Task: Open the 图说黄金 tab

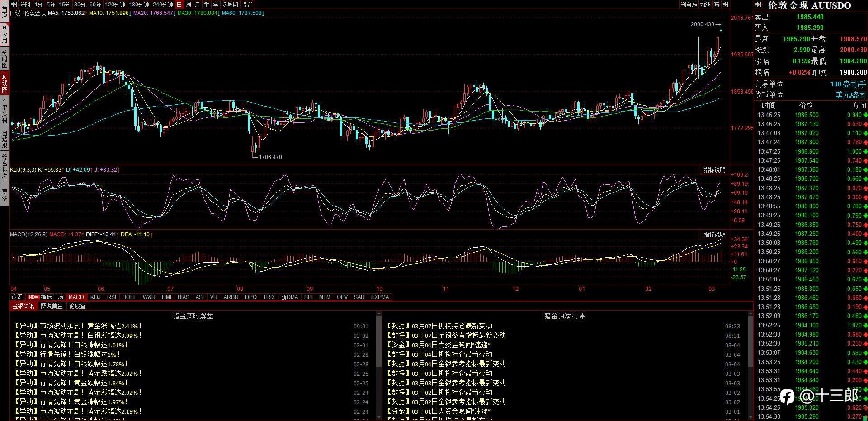Action: coord(52,306)
